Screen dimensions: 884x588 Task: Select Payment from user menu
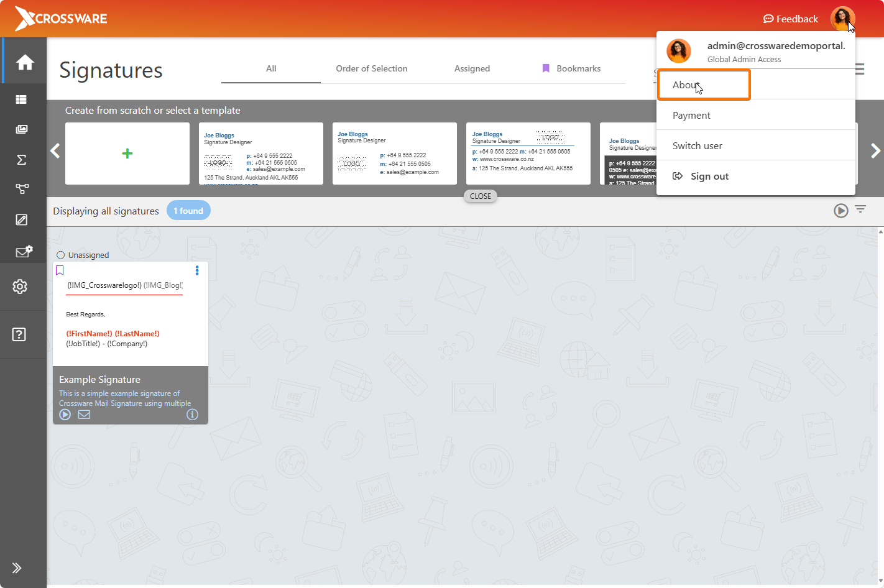click(x=691, y=115)
